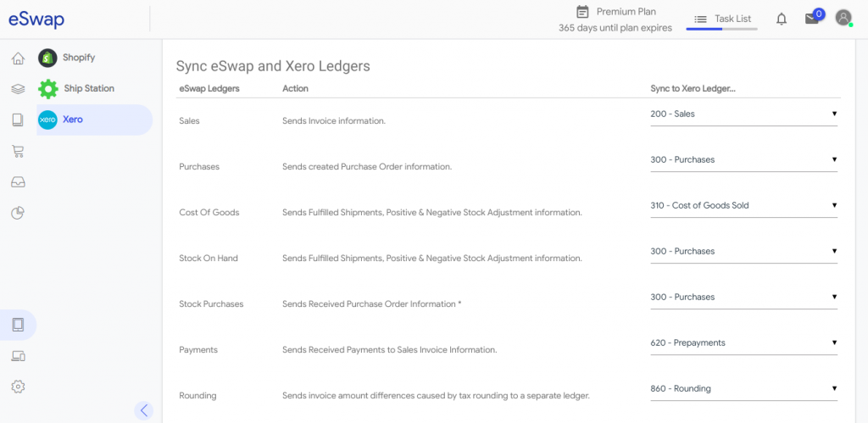Open the Prepayments ledger dropdown
The width and height of the screenshot is (868, 423).
[743, 342]
